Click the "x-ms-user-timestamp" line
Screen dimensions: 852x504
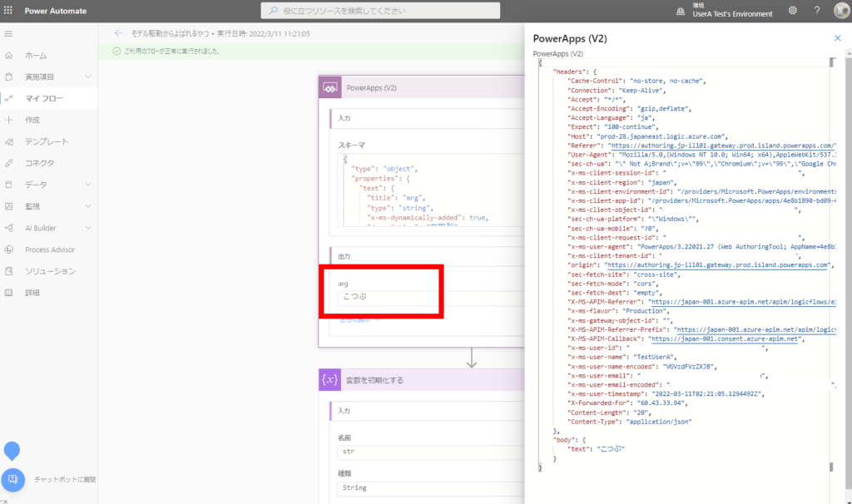[666, 394]
